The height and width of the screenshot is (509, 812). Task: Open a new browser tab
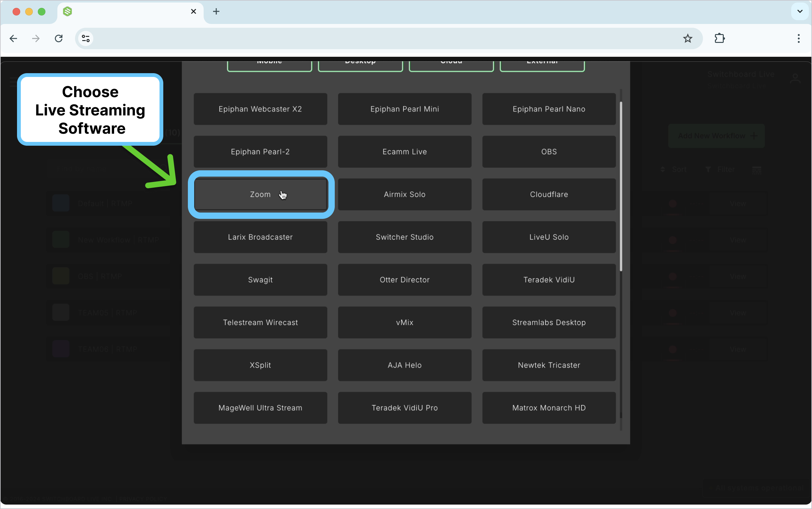pyautogui.click(x=216, y=11)
